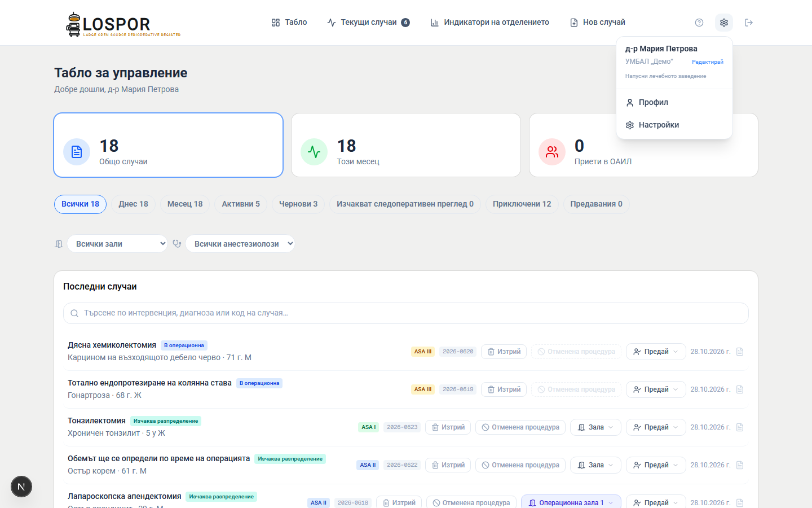
Task: Open case Лапароскопска апендектомия
Action: tap(125, 497)
